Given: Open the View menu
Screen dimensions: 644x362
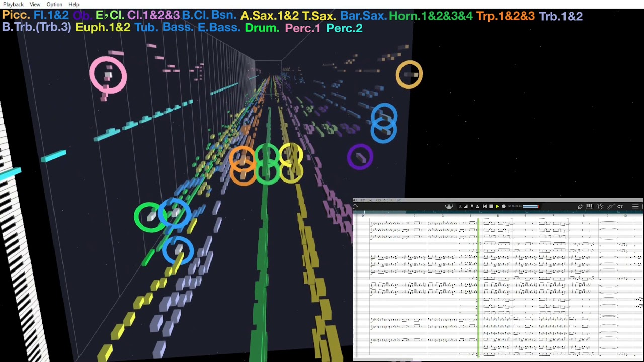Looking at the screenshot, I should (35, 4).
